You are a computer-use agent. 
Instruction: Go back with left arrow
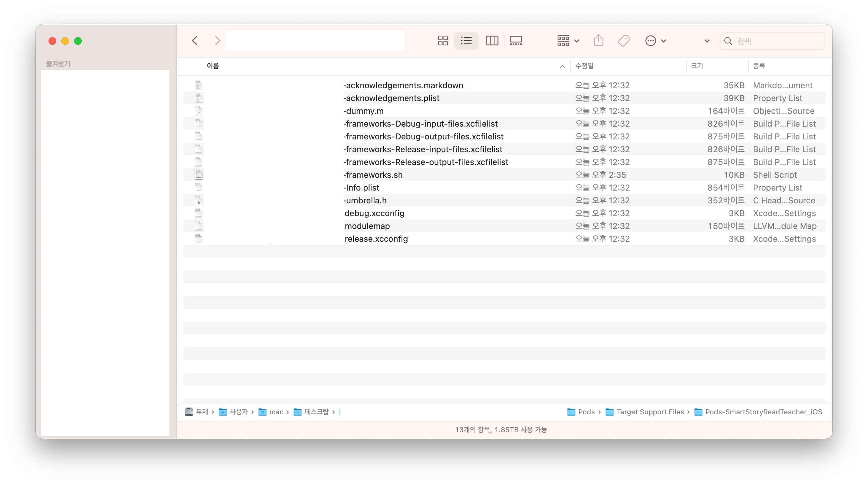point(195,41)
